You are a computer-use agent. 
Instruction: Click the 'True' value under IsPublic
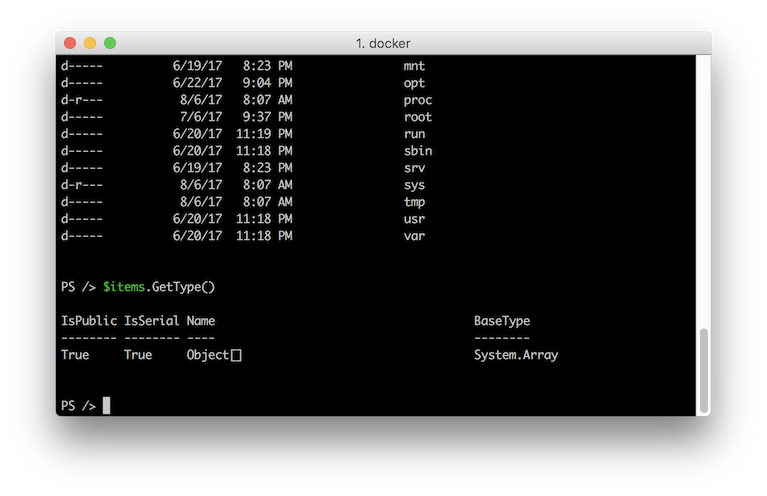[x=75, y=355]
